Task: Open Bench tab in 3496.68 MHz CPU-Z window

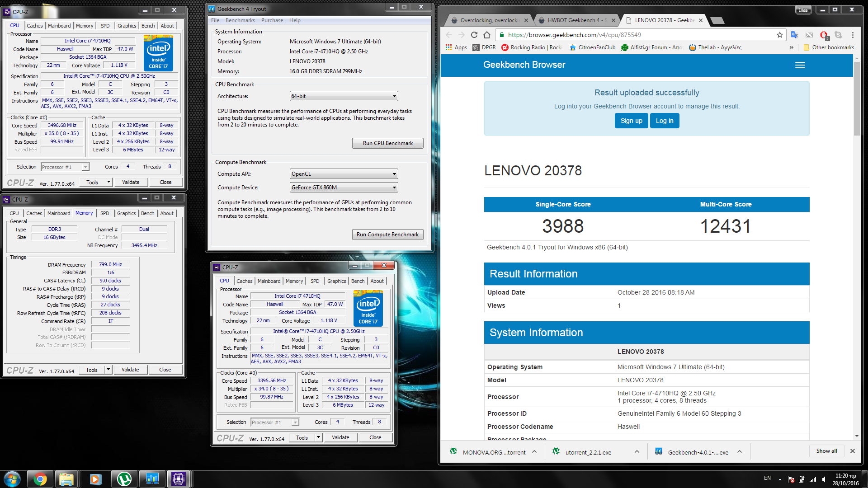Action: 148,26
